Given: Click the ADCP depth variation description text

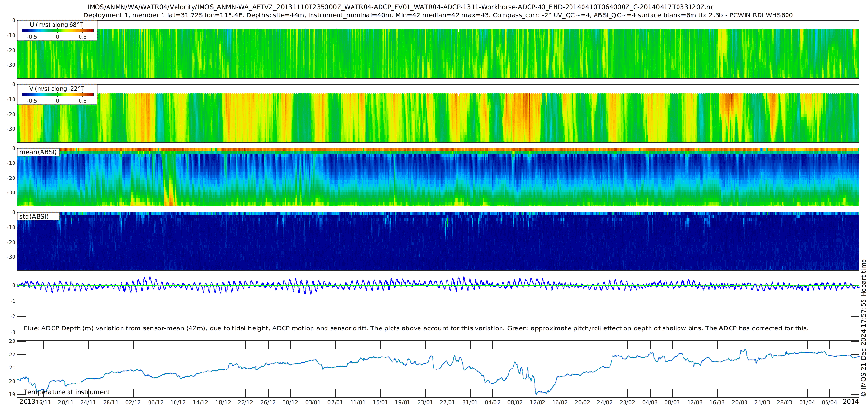Looking at the screenshot, I should (x=416, y=328).
